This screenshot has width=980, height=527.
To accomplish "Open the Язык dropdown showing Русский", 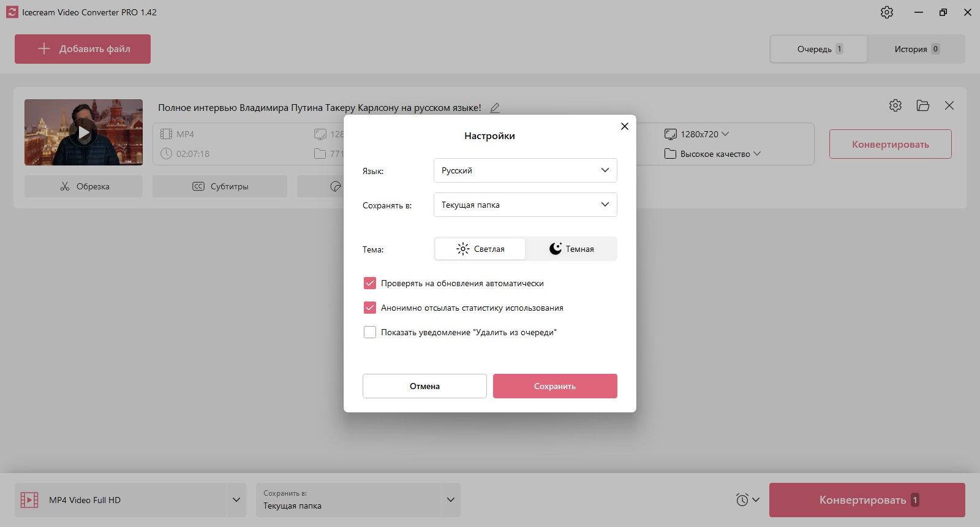I will pyautogui.click(x=526, y=170).
